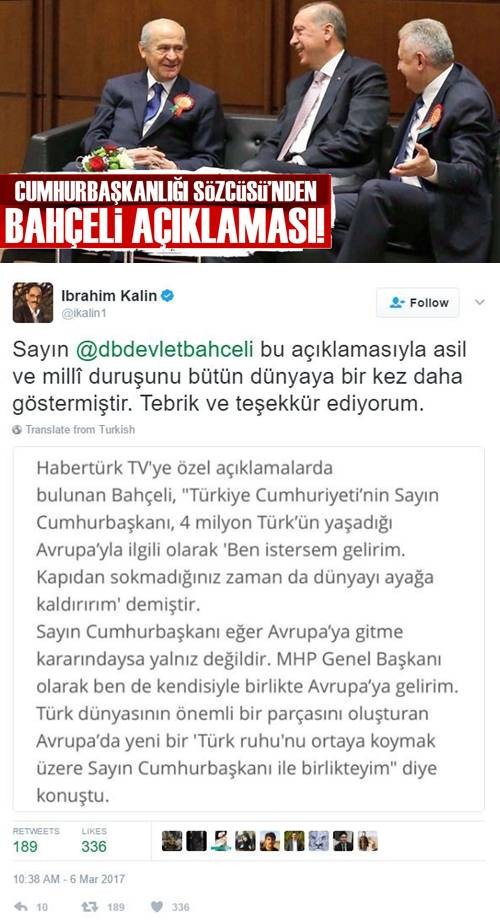Open first liker's avatar thumbnail

172,841
